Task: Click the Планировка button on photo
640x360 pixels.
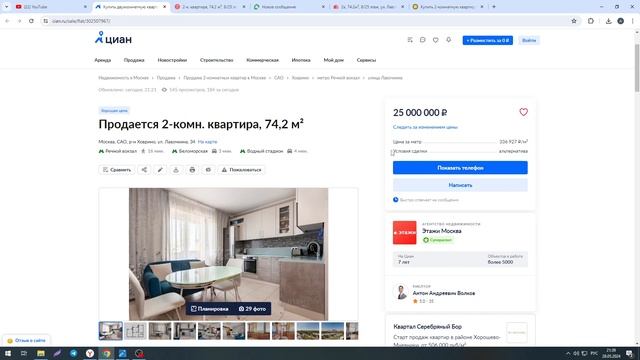Action: pyautogui.click(x=209, y=309)
